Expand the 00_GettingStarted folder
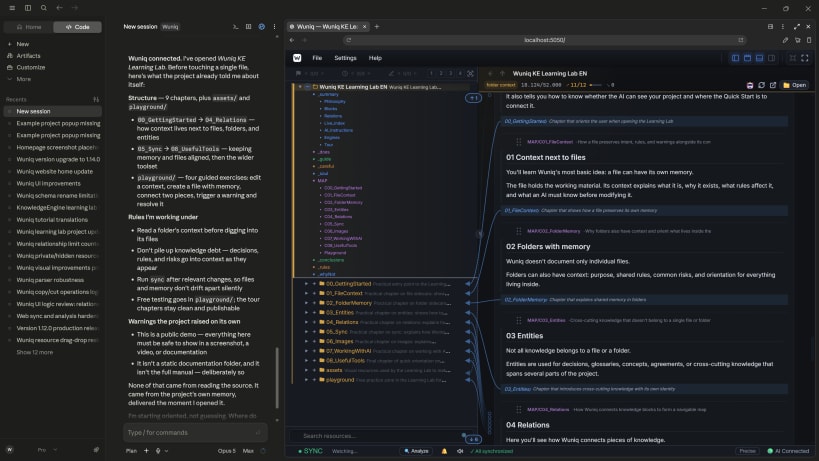Viewport: 819px width, 461px height. [307, 284]
